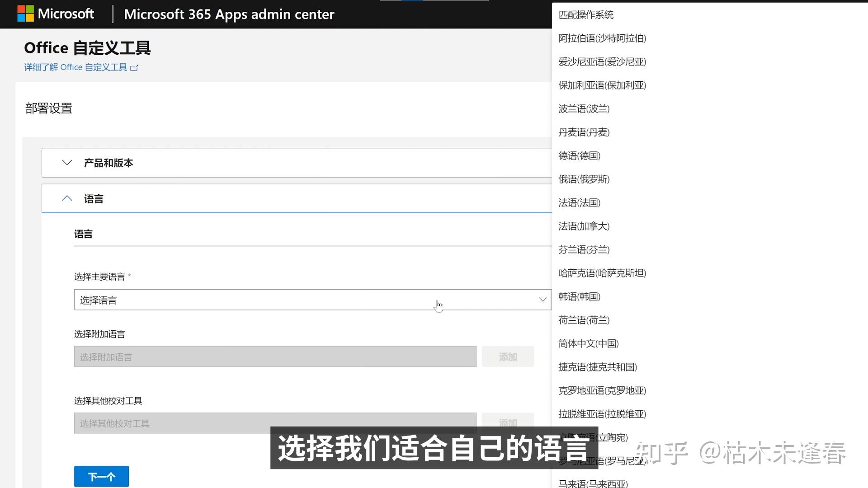Select 拉脱维亚语(拉脱维亚) option
Image resolution: width=868 pixels, height=488 pixels.
point(602,414)
